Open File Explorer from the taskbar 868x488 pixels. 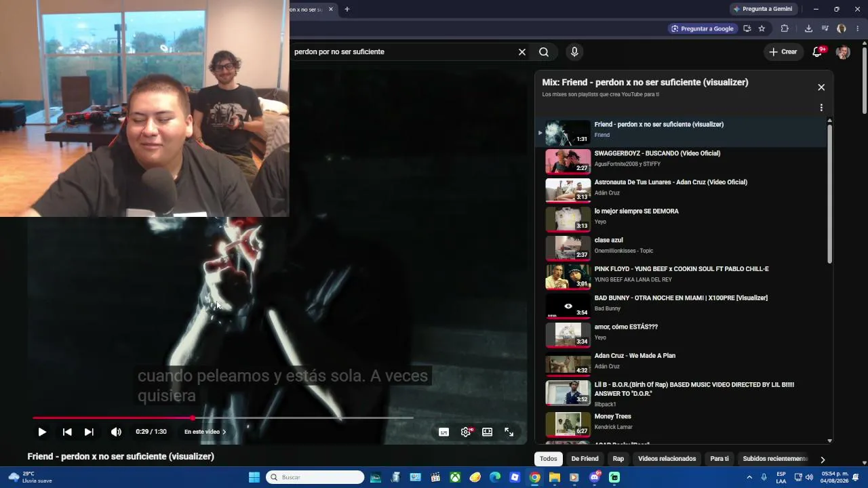click(555, 477)
